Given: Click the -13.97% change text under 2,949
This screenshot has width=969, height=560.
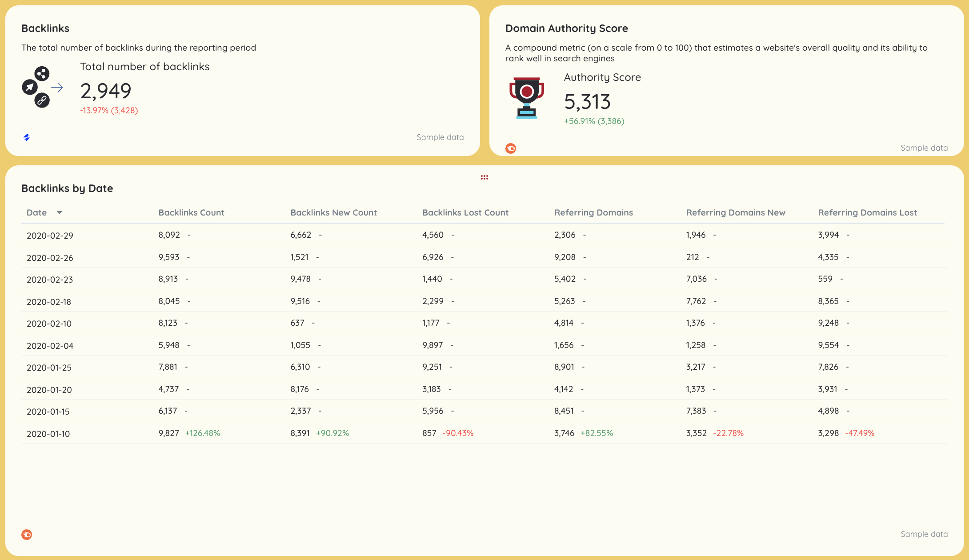Looking at the screenshot, I should (x=109, y=110).
